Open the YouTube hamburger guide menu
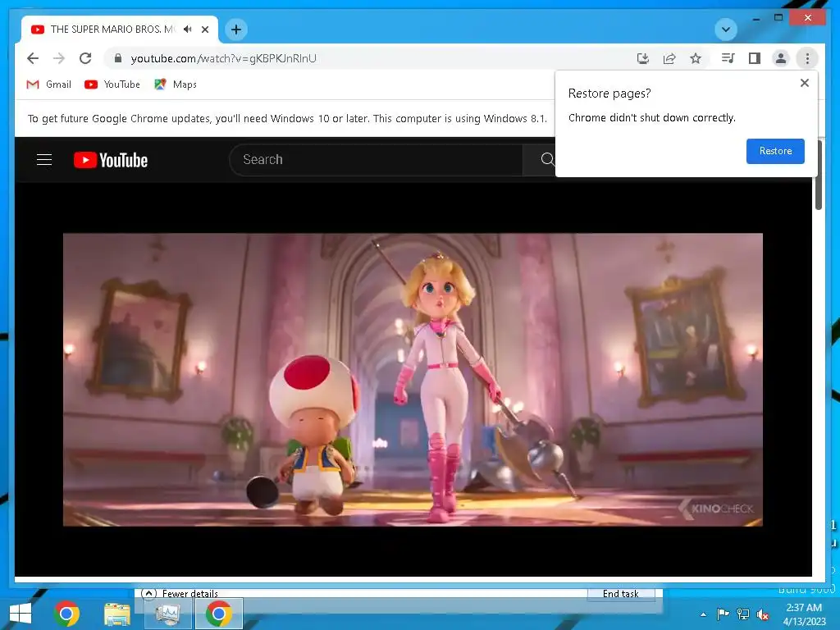Viewport: 840px width, 630px height. tap(44, 160)
